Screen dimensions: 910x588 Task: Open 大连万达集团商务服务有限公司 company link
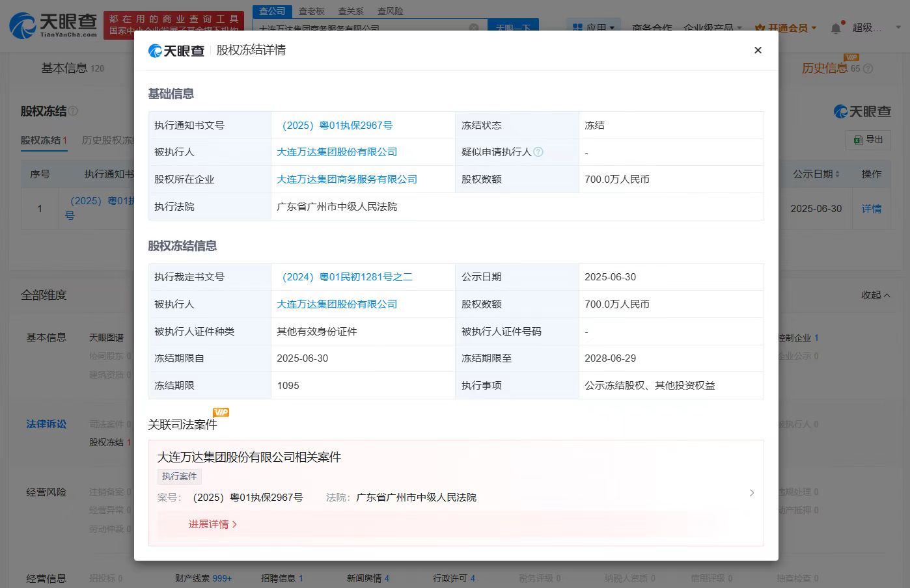point(347,179)
